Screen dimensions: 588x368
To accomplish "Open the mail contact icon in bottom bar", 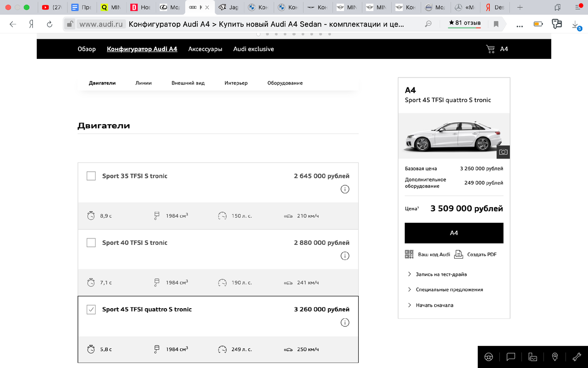I will (533, 357).
